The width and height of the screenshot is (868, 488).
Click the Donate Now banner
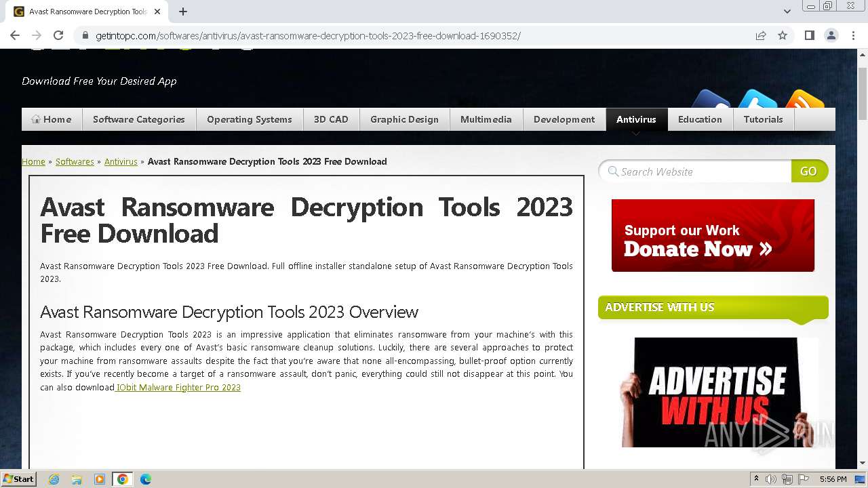[x=713, y=235]
